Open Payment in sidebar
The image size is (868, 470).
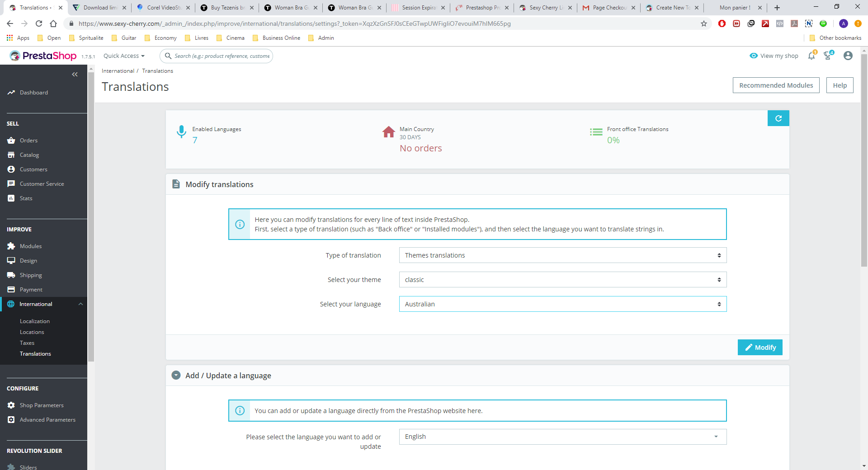pos(31,290)
